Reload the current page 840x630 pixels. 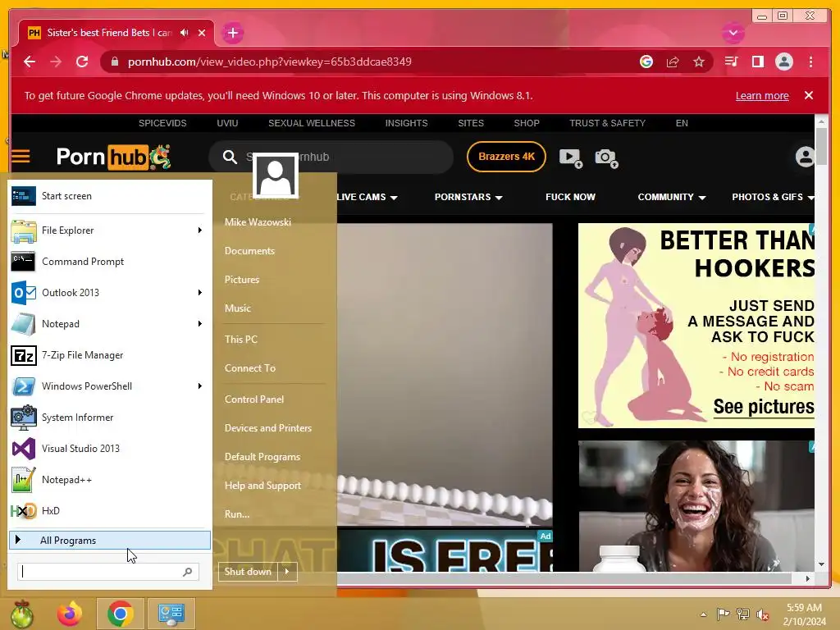82,62
